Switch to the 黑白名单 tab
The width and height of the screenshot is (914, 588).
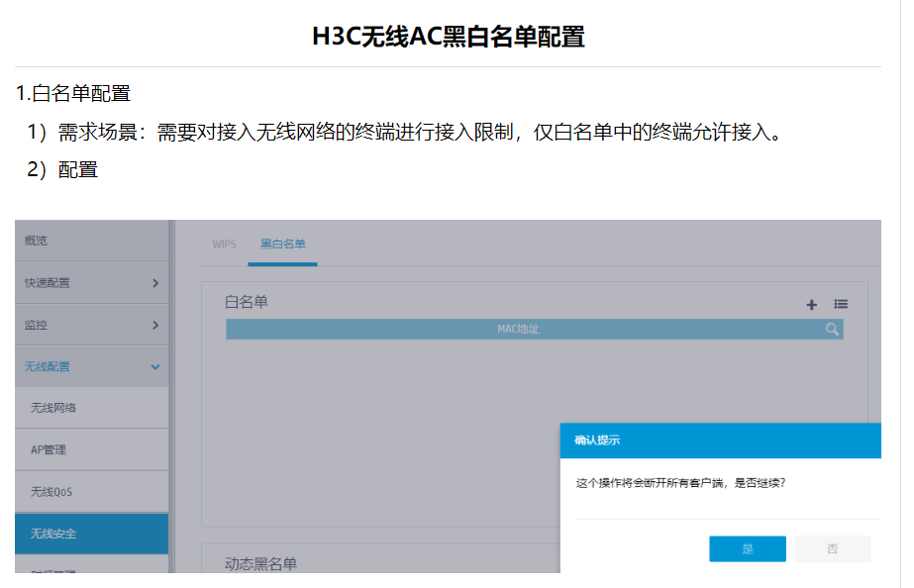click(x=282, y=245)
